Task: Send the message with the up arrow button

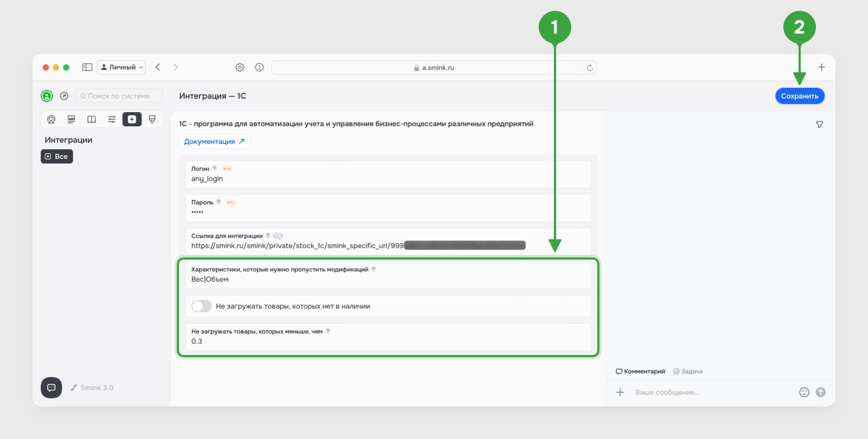Action: 821,392
